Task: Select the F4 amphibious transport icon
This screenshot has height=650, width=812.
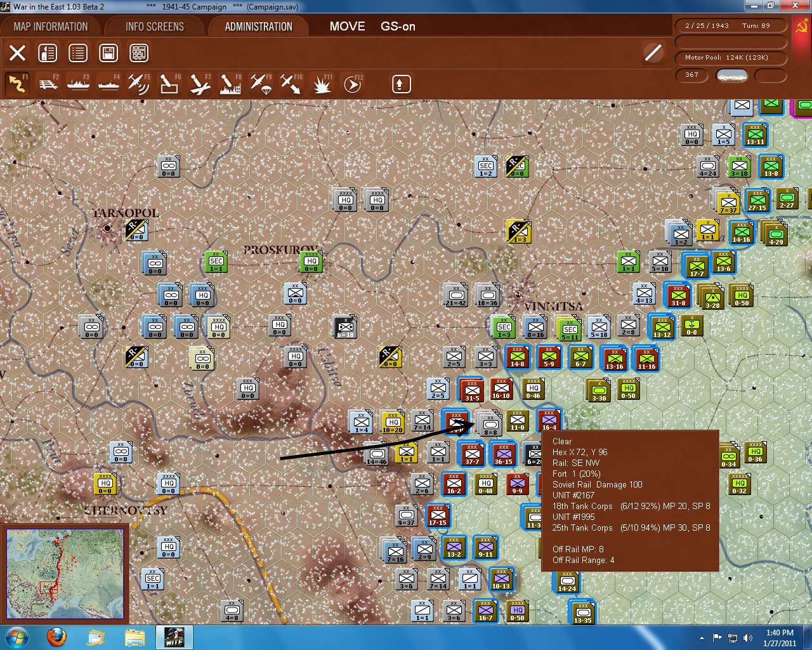Action: pos(108,84)
